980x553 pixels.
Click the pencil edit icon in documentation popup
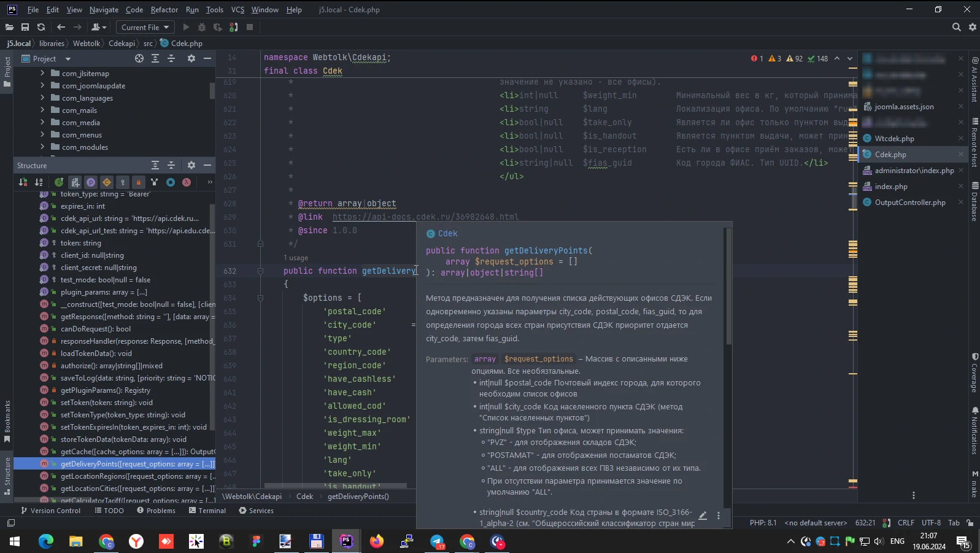[x=703, y=516]
